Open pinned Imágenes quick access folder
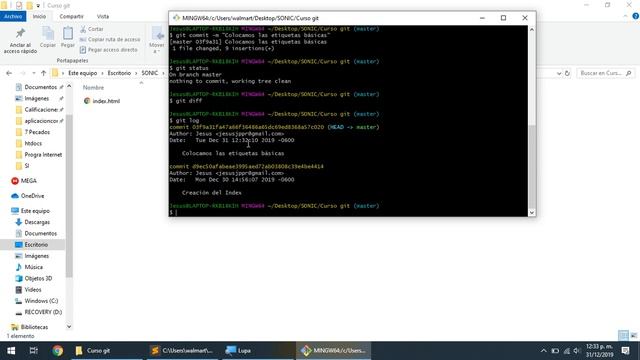The height and width of the screenshot is (360, 640). (x=36, y=98)
